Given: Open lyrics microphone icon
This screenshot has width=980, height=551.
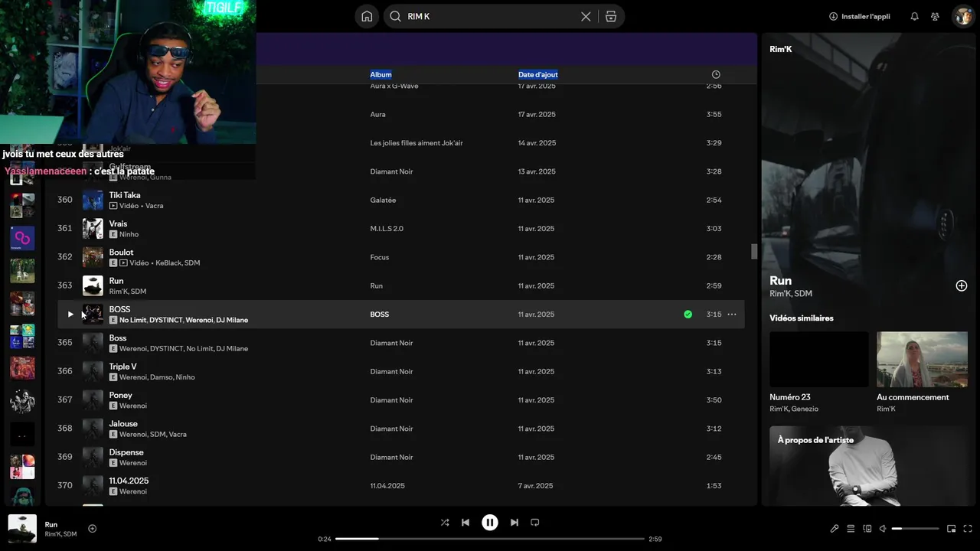Looking at the screenshot, I should [835, 529].
